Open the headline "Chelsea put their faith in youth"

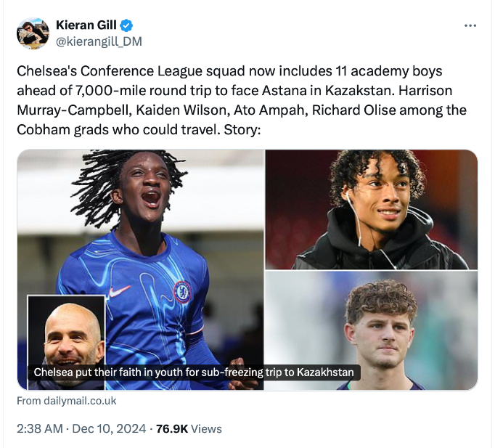pos(194,372)
